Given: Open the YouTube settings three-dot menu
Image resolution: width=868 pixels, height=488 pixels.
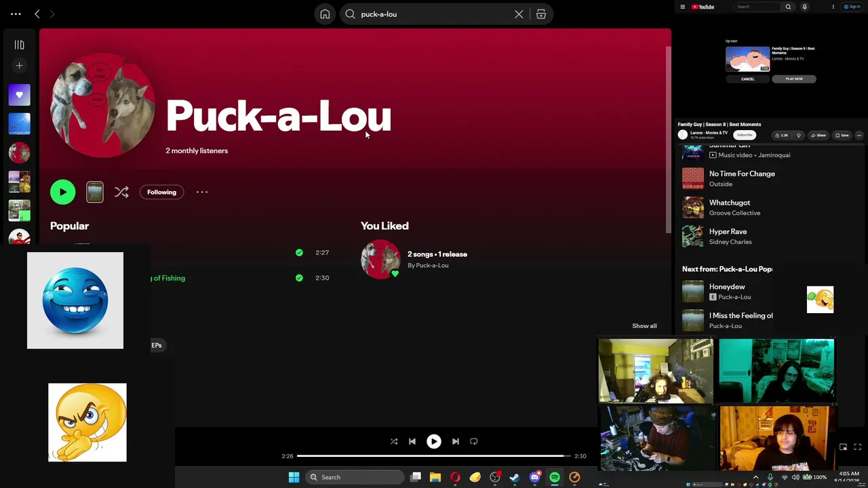Looking at the screenshot, I should [x=833, y=7].
